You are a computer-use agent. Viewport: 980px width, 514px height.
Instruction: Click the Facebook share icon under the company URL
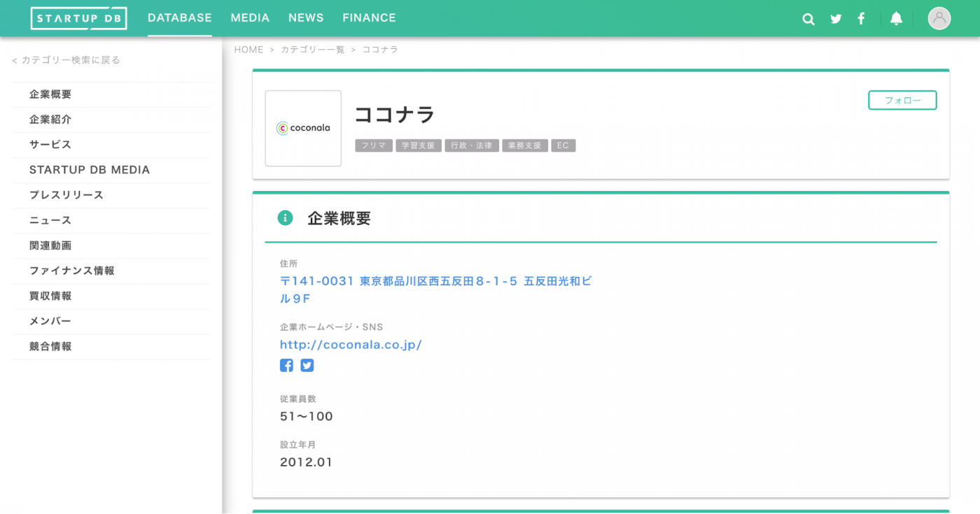point(286,365)
